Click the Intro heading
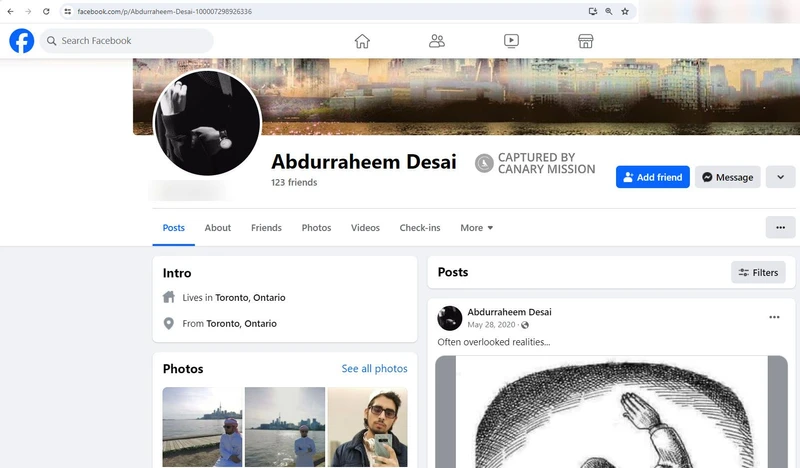Viewport: 800px width, 468px height. pos(177,273)
